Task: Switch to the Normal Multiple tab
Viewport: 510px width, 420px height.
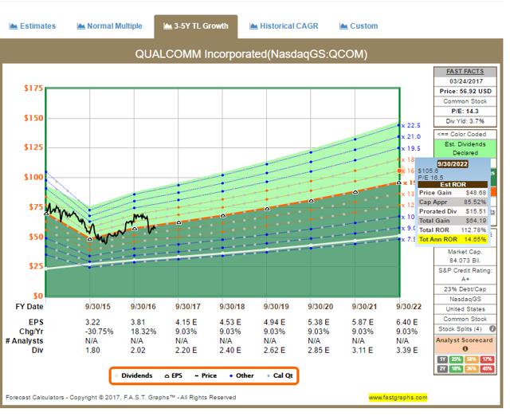Action: tap(110, 26)
